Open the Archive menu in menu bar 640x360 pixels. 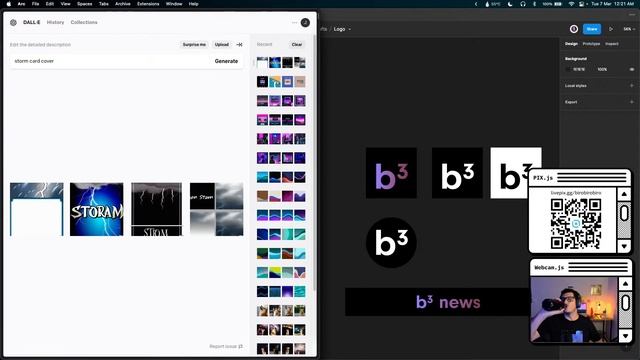click(122, 4)
